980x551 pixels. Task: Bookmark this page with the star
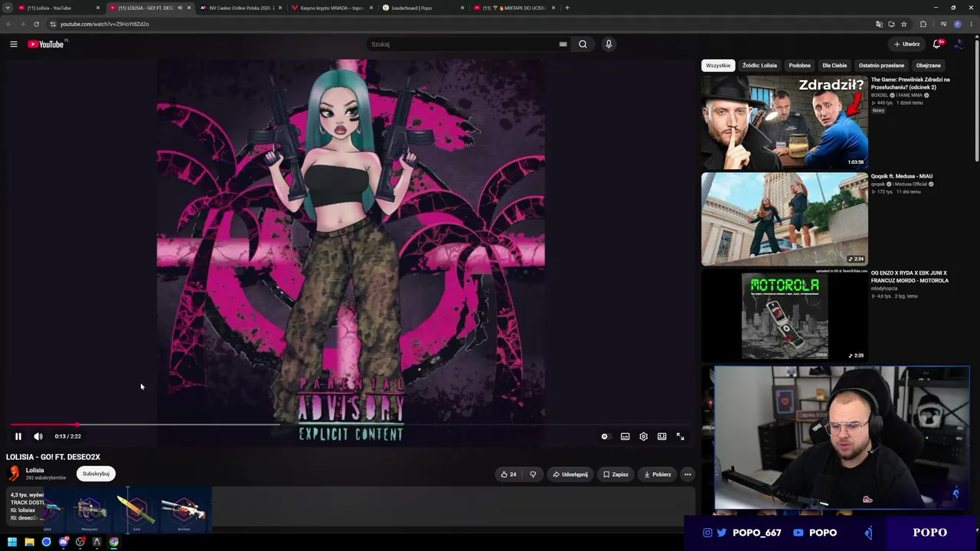click(x=904, y=24)
